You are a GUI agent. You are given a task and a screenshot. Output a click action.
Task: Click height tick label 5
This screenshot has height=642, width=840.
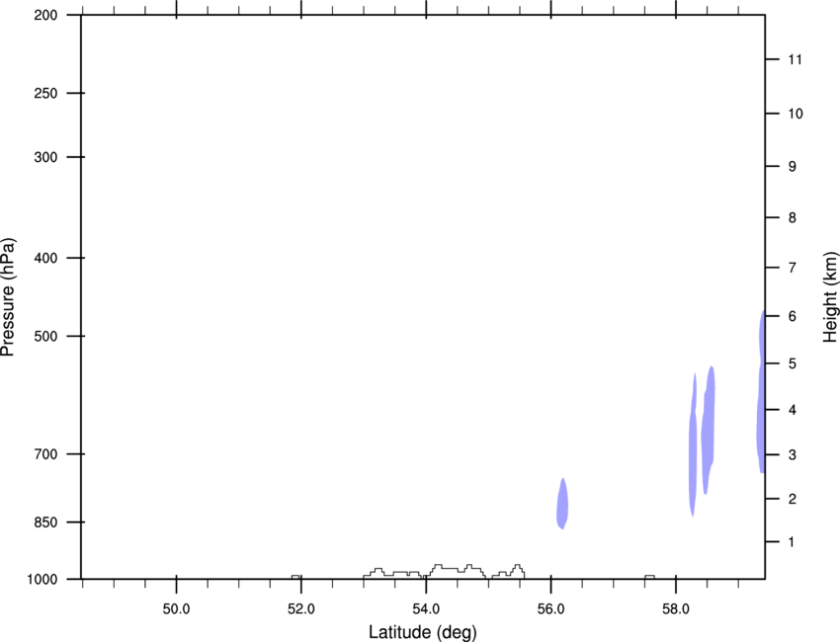[793, 364]
